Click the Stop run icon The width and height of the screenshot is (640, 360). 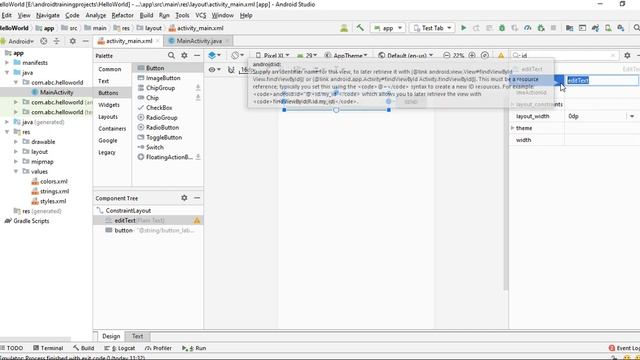coord(553,28)
